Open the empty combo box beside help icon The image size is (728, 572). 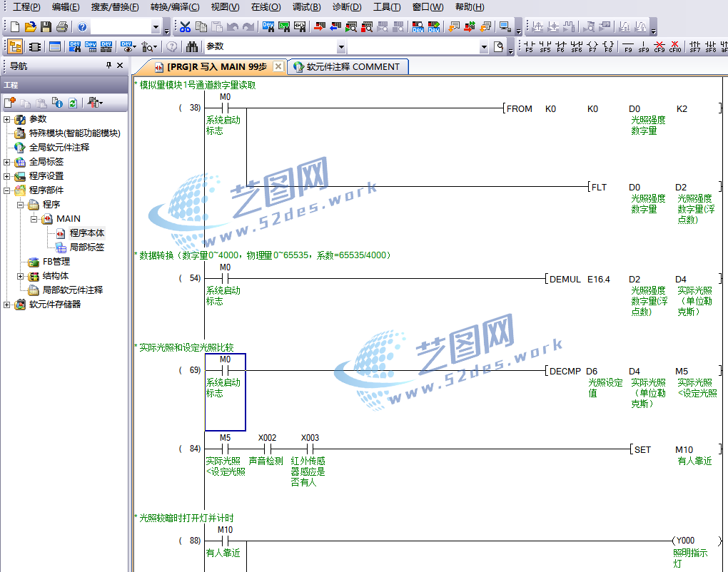click(x=156, y=27)
